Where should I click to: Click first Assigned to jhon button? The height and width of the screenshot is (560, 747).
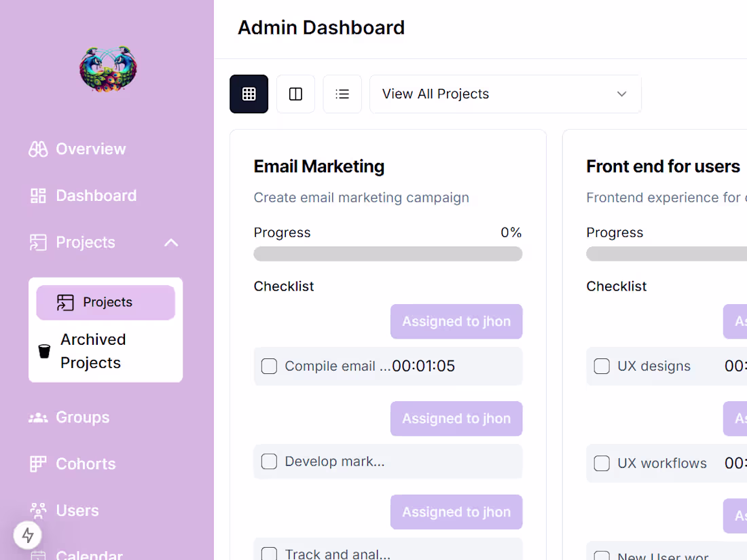click(x=456, y=322)
